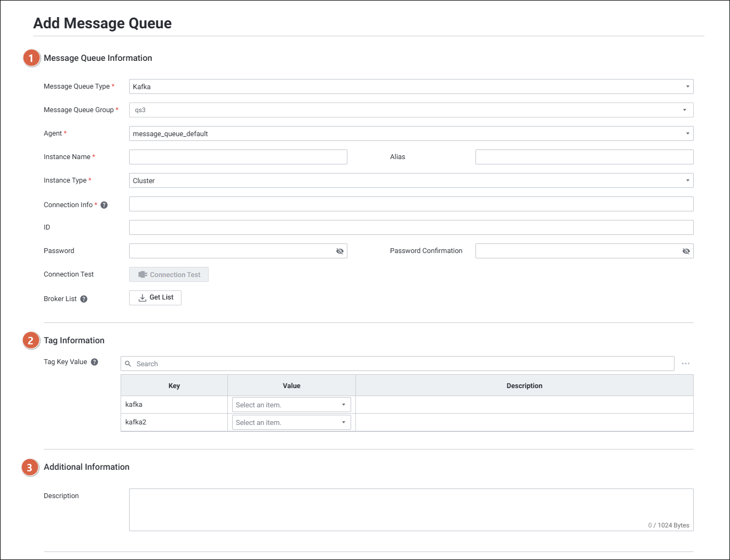Click the search magnifier icon in tag search
The height and width of the screenshot is (560, 730).
(128, 364)
